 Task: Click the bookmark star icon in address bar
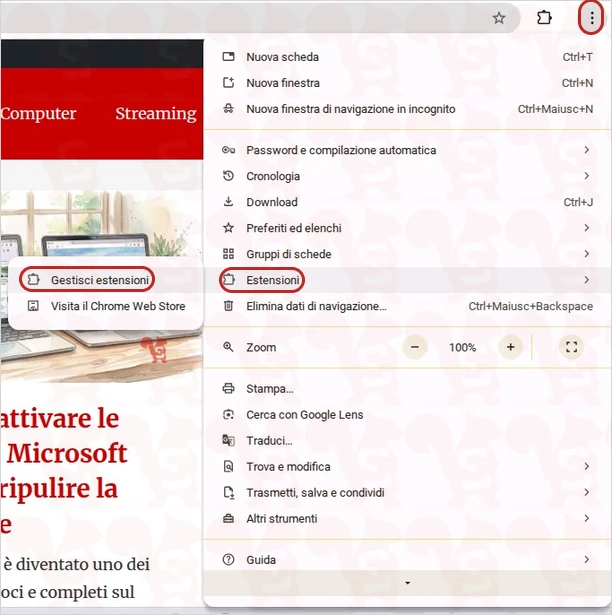499,18
